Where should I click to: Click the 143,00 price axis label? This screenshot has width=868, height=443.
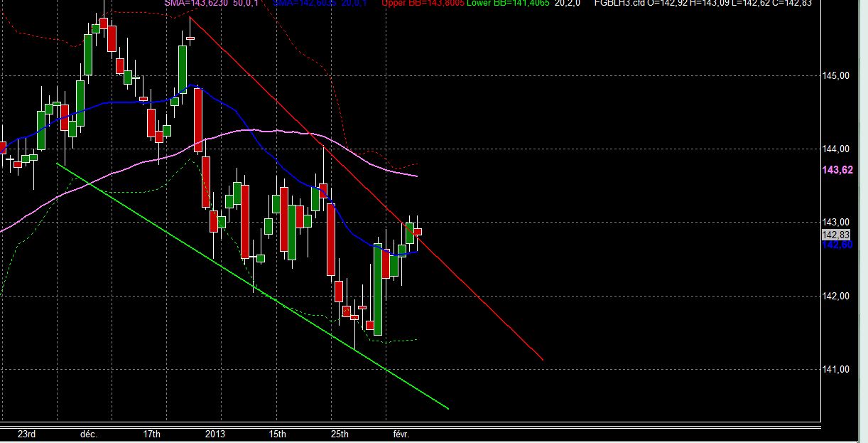tap(836, 222)
